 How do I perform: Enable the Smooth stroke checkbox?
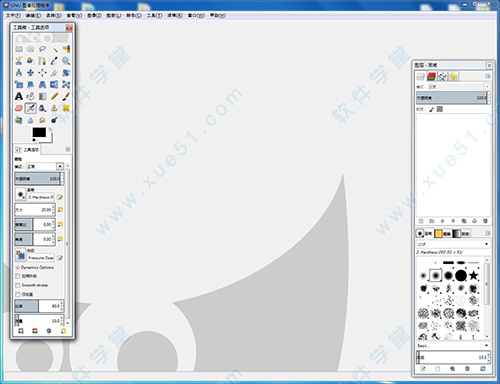(18, 285)
